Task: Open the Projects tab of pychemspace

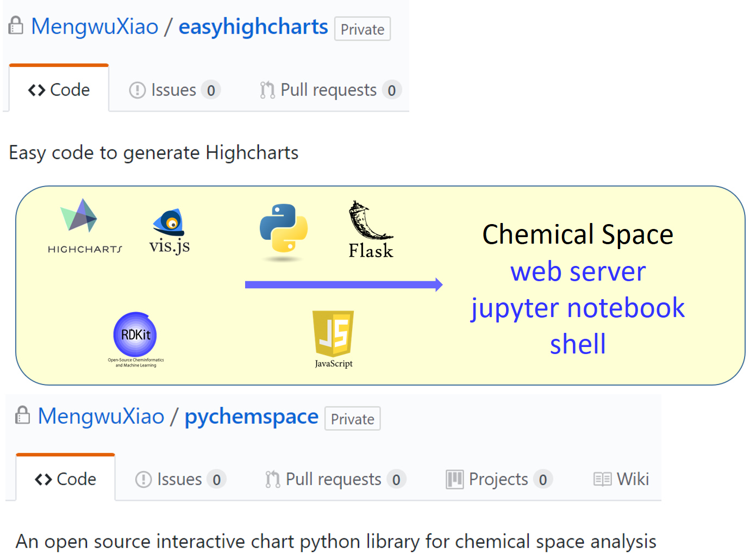Action: (x=498, y=479)
